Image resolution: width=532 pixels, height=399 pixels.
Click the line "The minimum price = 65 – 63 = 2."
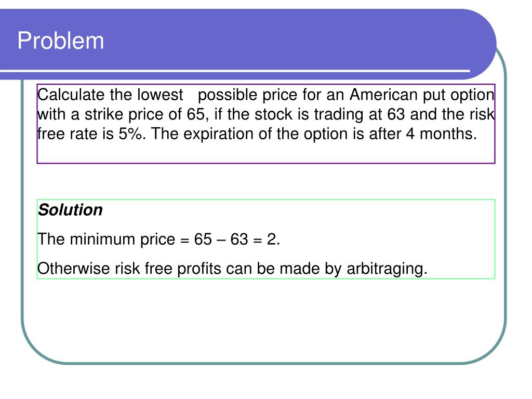tap(158, 239)
